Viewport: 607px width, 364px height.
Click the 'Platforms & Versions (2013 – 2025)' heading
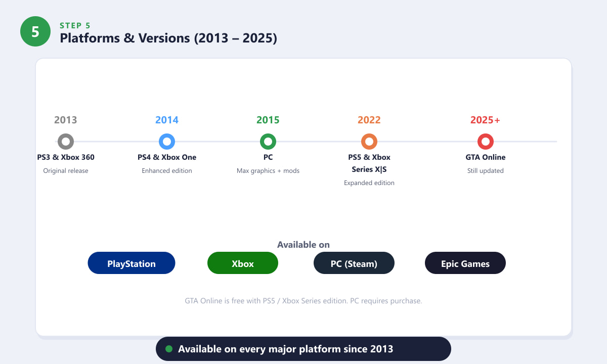click(168, 38)
